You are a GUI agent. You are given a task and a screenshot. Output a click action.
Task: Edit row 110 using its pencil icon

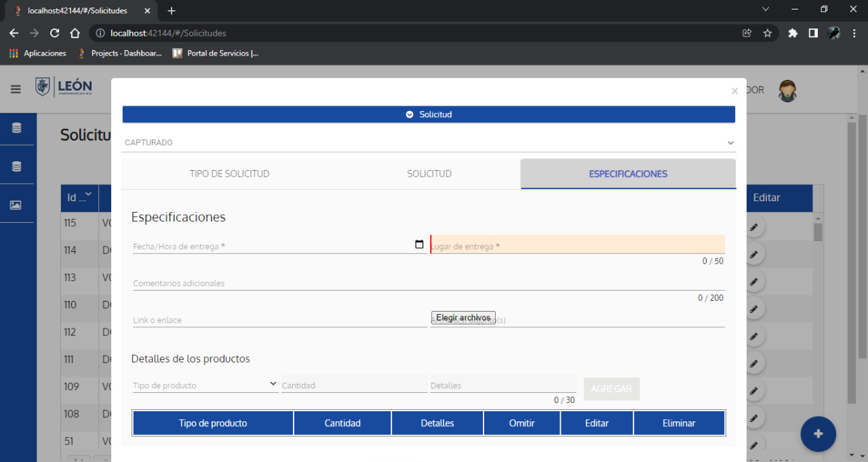753,309
